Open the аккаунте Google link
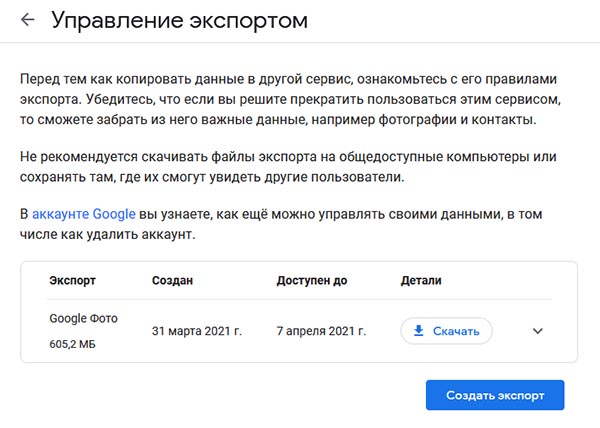The width and height of the screenshot is (600, 428). (x=84, y=214)
